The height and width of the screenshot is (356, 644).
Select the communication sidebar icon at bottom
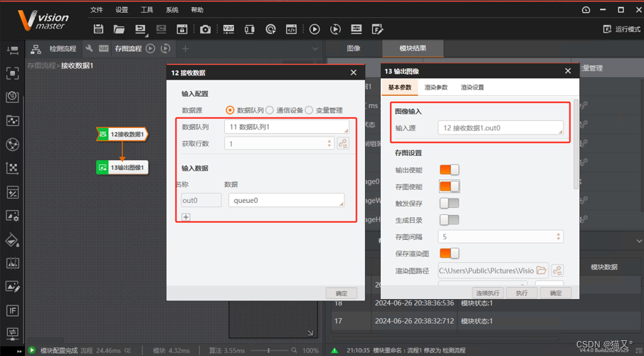click(12, 333)
